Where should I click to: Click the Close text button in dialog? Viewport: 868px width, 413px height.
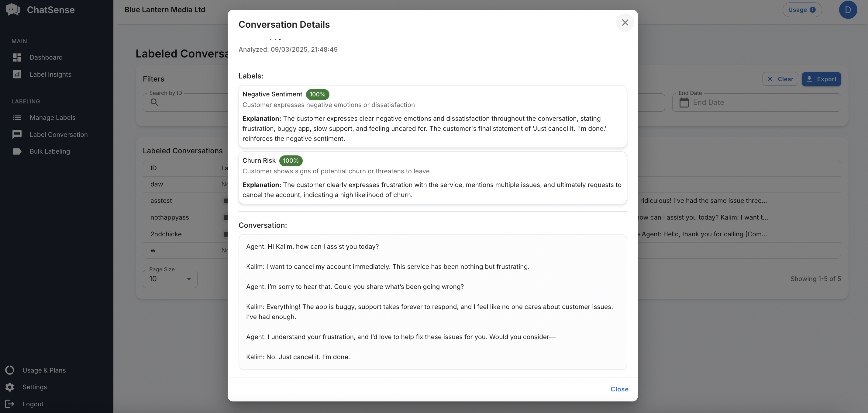(619, 389)
